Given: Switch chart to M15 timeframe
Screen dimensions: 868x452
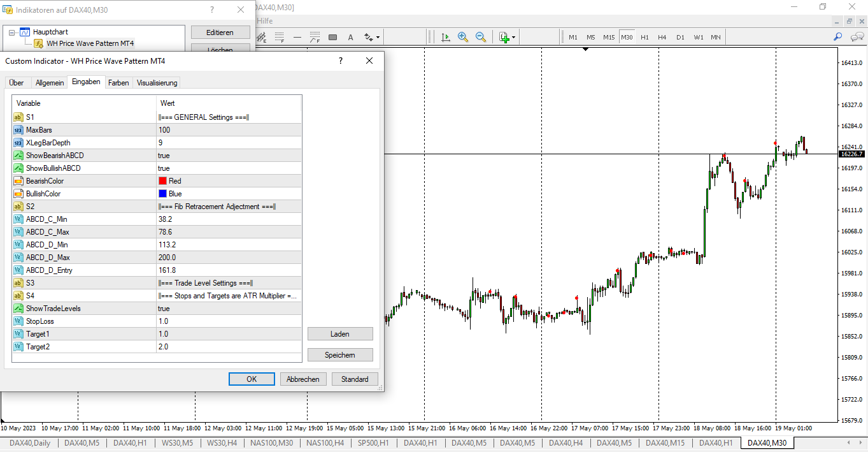Looking at the screenshot, I should pos(609,37).
